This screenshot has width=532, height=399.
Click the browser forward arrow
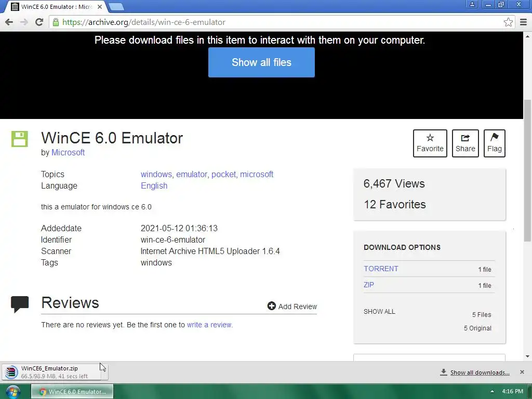(x=24, y=22)
